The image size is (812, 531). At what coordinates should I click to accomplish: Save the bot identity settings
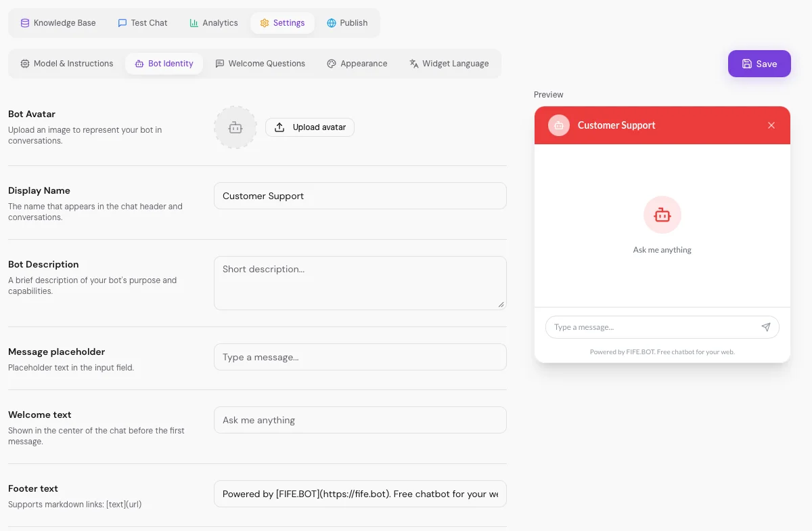759,64
